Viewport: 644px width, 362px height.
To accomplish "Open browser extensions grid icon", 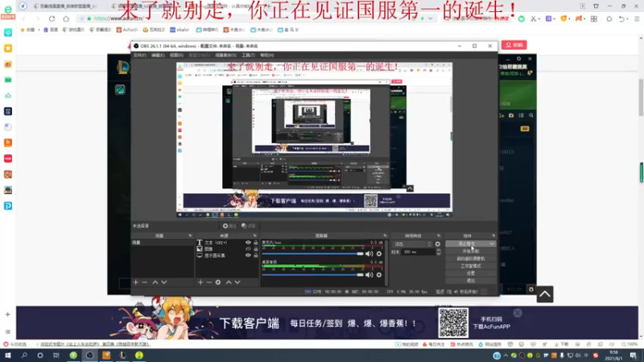I will [594, 19].
